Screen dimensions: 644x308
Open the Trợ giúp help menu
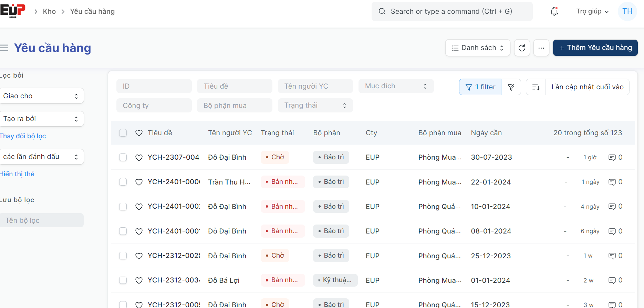pyautogui.click(x=592, y=11)
